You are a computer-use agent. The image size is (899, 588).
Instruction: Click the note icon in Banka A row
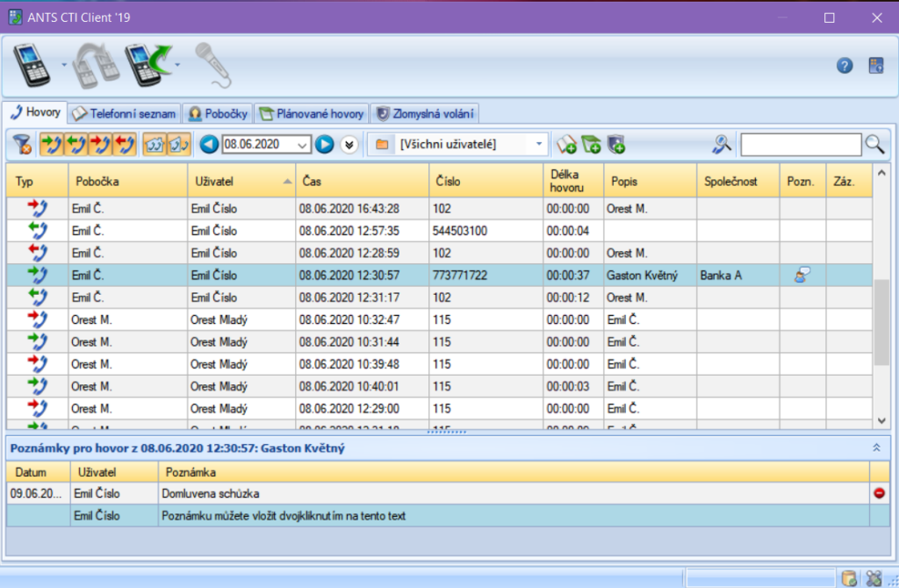click(802, 276)
